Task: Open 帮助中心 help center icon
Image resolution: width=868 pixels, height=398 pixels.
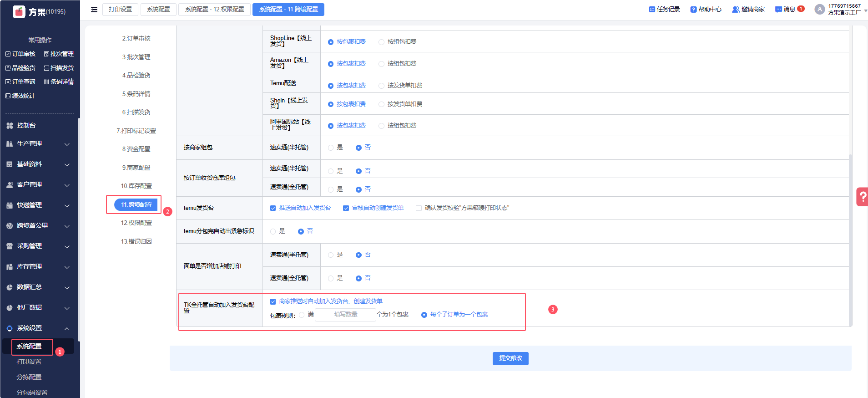Action: point(693,10)
